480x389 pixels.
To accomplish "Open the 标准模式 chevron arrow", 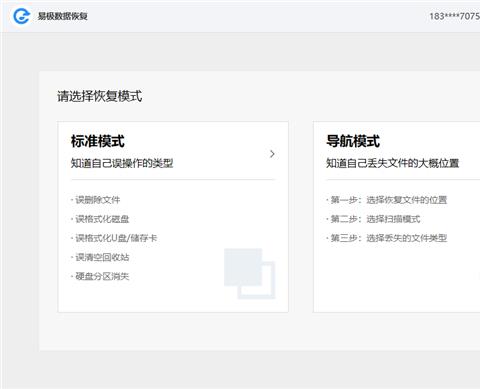I will 272,154.
